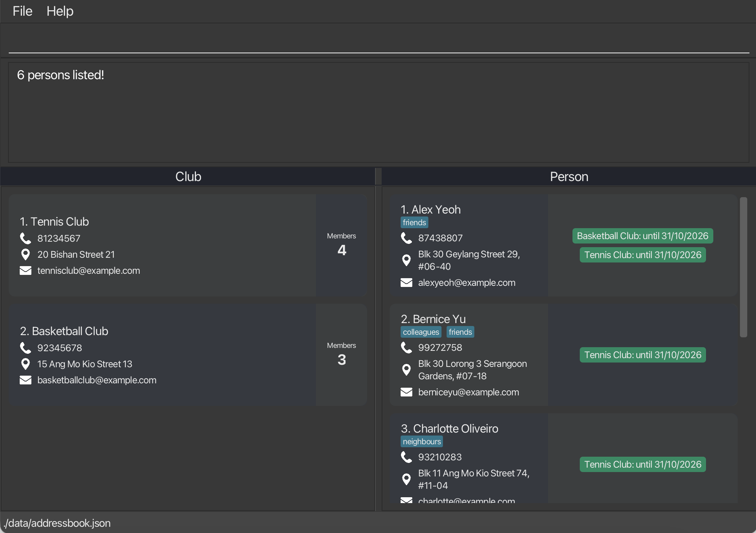Open the Help menu
This screenshot has width=756, height=533.
click(x=60, y=11)
